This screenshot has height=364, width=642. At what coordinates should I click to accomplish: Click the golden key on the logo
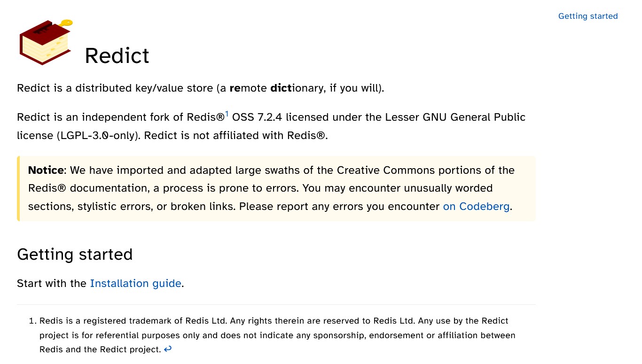coord(67,23)
